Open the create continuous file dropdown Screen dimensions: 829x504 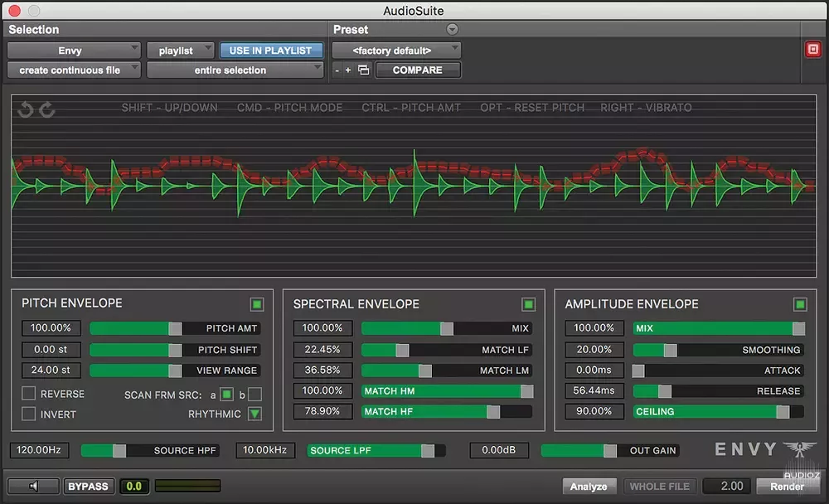[x=74, y=70]
